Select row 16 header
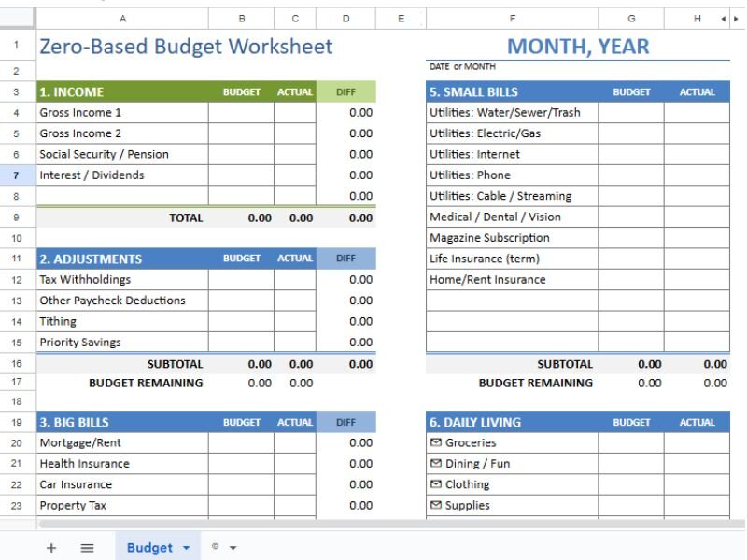The height and width of the screenshot is (560, 747). 18,363
